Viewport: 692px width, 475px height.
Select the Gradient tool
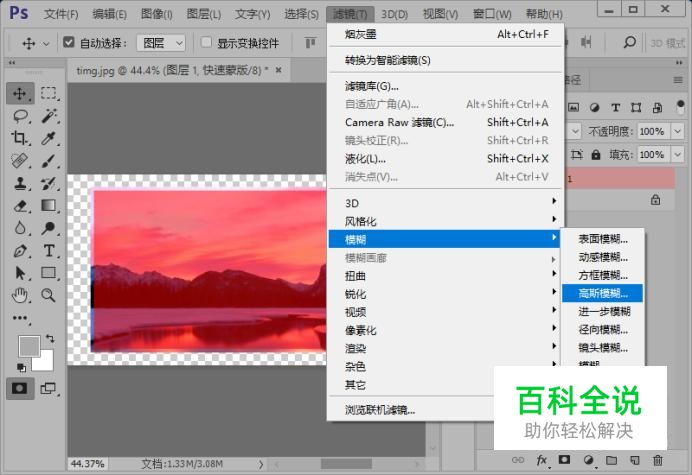coord(49,206)
